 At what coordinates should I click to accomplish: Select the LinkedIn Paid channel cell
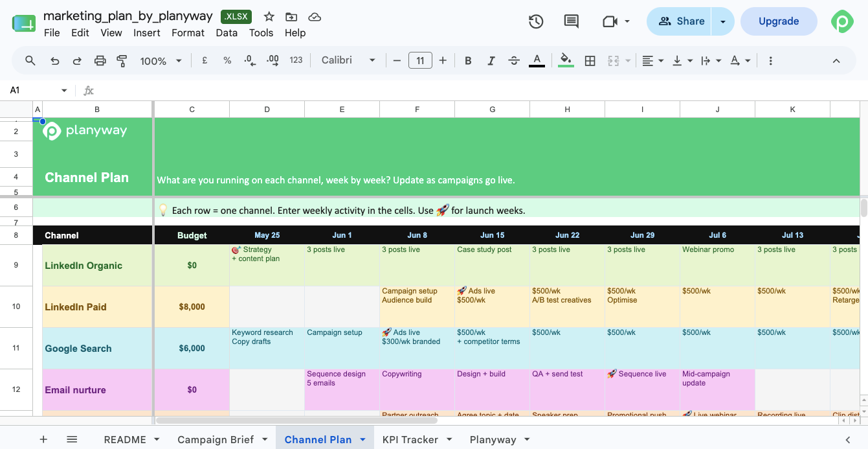(97, 307)
